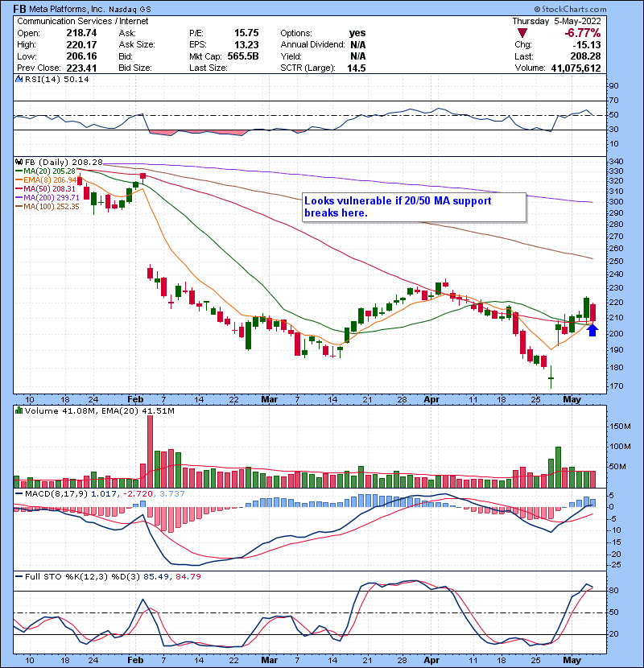Click the red down triangle beside -6.77%
Image resolution: width=644 pixels, height=668 pixels.
click(522, 32)
